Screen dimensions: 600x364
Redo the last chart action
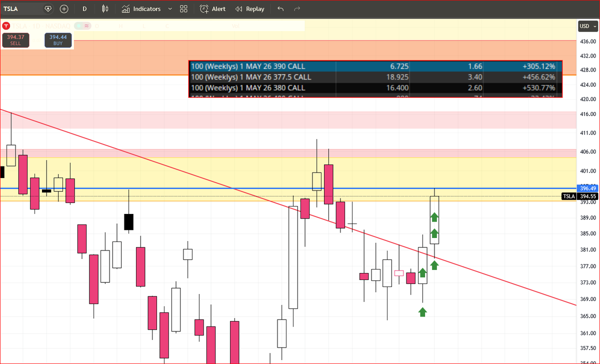[297, 9]
